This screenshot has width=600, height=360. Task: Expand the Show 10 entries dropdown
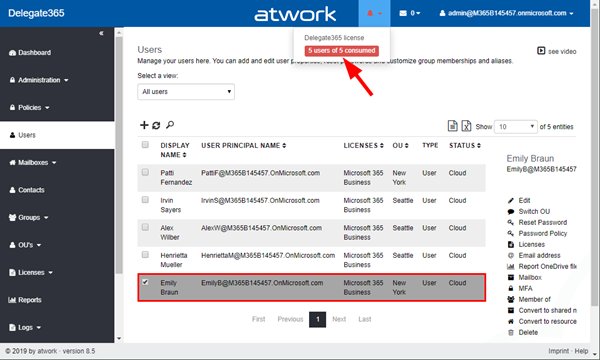(516, 127)
